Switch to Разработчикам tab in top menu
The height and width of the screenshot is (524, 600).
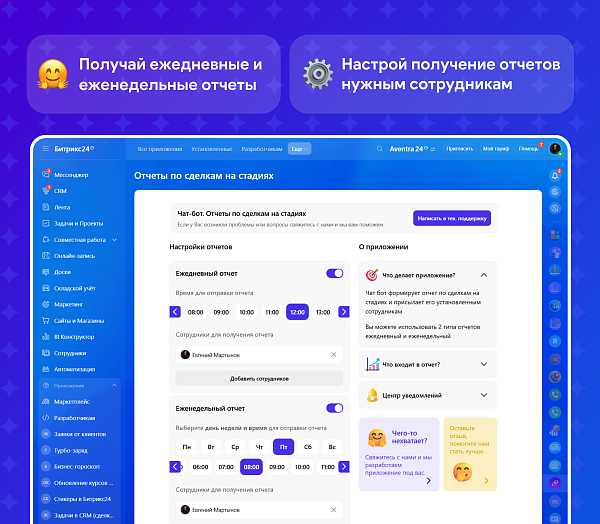262,149
